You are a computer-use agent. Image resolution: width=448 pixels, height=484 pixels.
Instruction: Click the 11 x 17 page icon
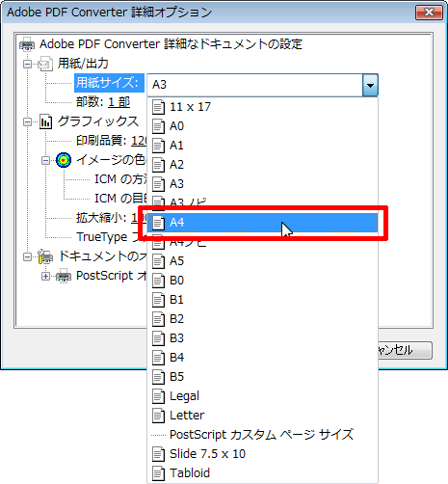pos(158,107)
